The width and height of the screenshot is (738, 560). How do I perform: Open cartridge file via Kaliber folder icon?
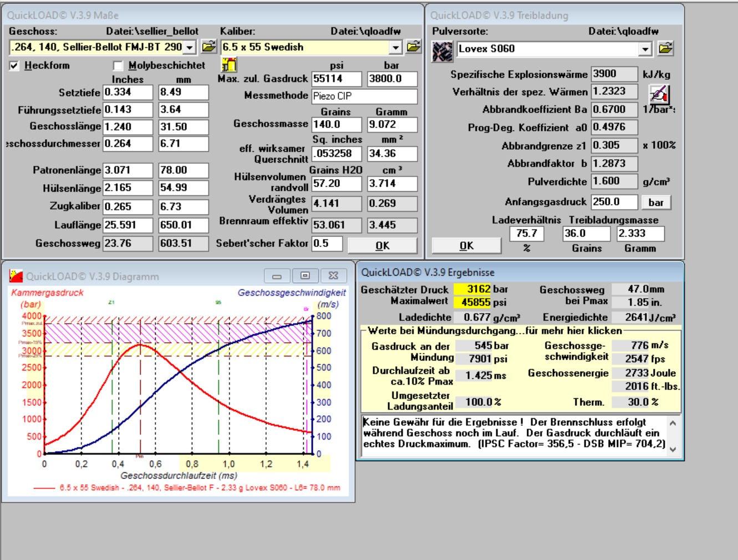(x=414, y=47)
